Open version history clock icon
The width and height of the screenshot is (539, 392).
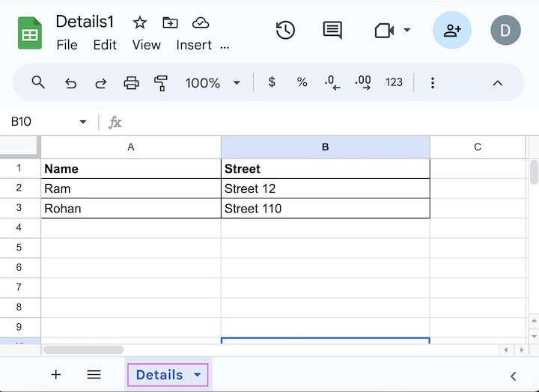[285, 30]
